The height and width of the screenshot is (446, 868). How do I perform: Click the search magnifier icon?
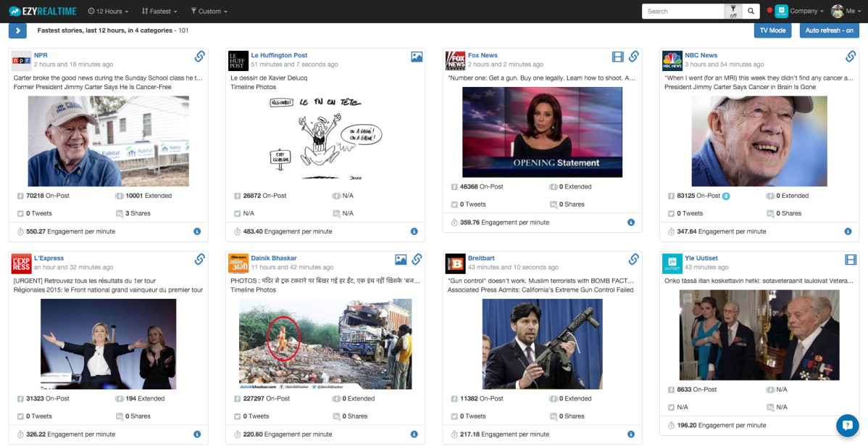[x=751, y=11]
